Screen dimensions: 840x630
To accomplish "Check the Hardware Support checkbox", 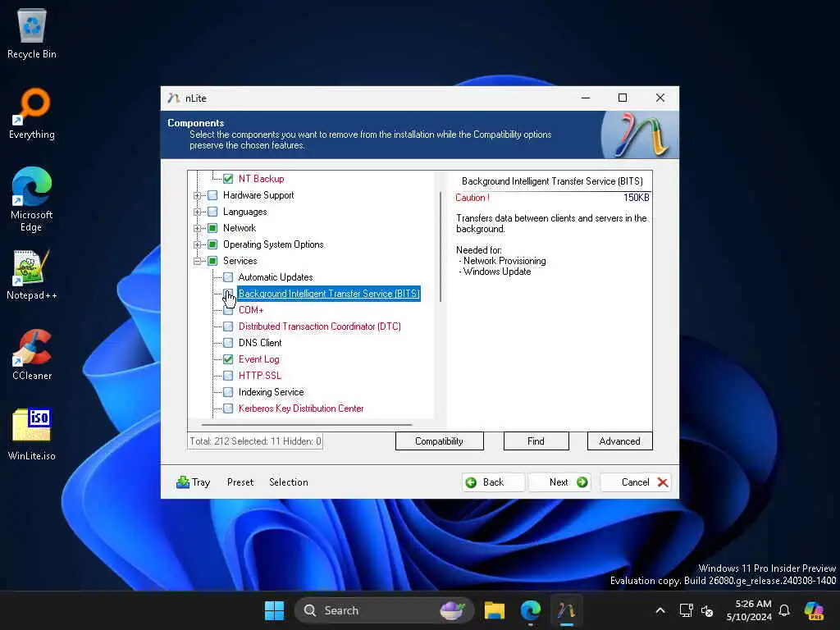I will point(212,195).
